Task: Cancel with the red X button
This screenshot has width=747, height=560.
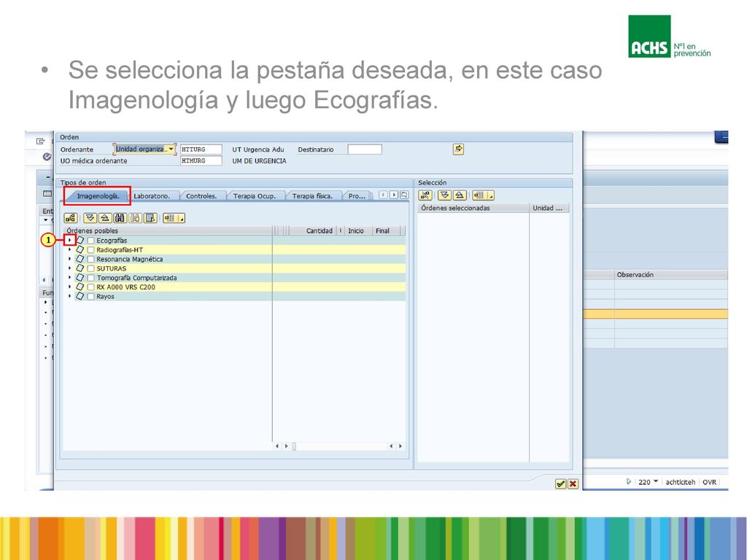Action: point(573,484)
